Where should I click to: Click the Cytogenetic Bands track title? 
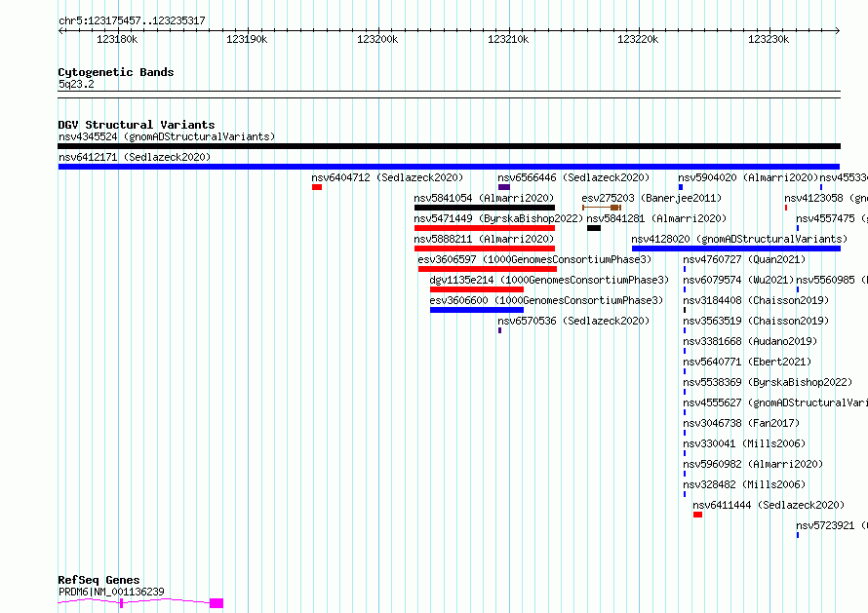116,72
